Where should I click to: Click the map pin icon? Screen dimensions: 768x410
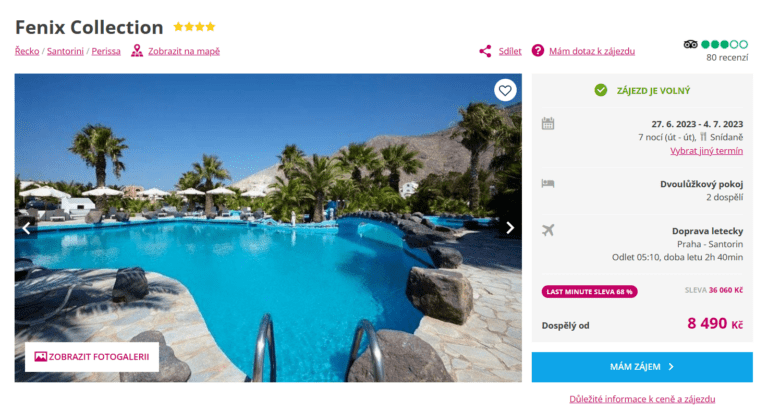pyautogui.click(x=137, y=50)
